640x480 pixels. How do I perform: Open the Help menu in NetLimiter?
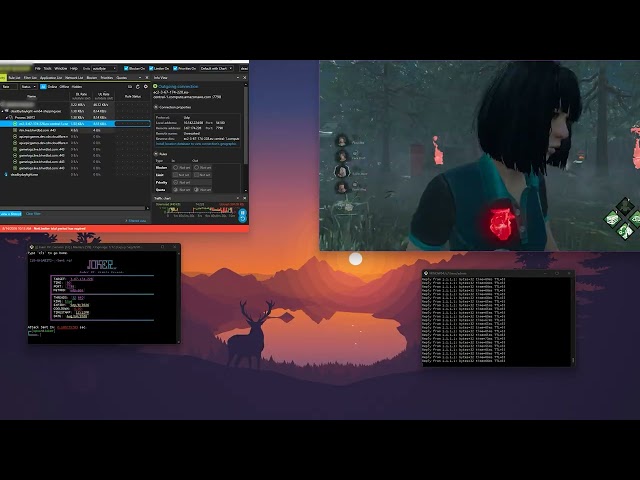73,69
